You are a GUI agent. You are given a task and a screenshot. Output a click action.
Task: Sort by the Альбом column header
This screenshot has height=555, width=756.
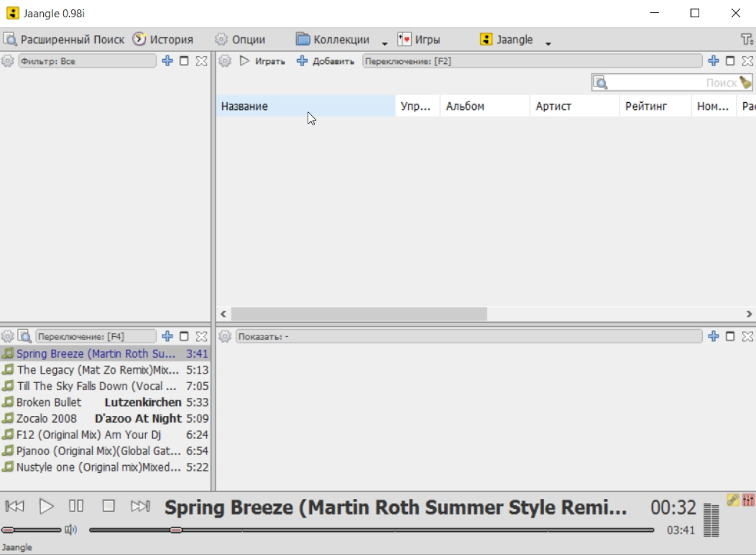coord(485,106)
